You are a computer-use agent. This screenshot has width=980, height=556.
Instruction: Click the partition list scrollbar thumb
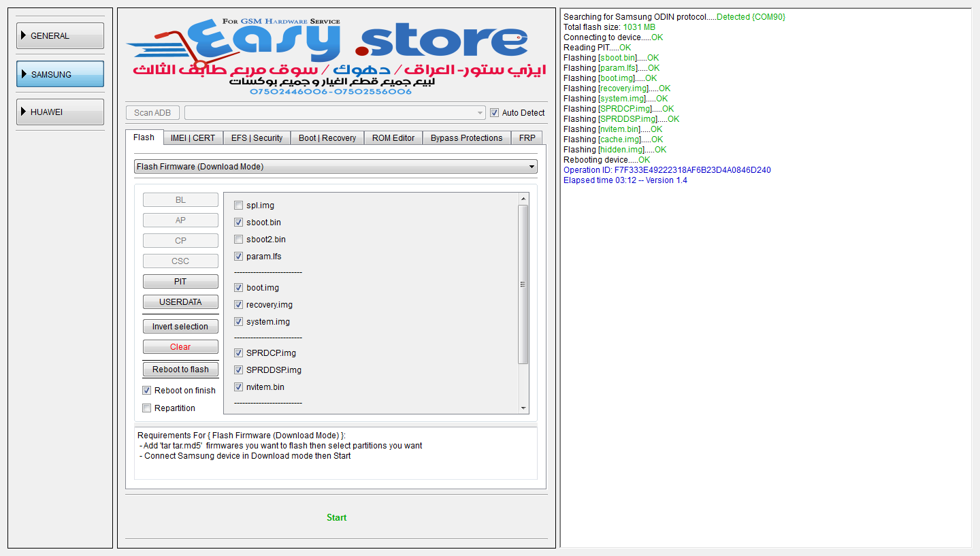[523, 284]
